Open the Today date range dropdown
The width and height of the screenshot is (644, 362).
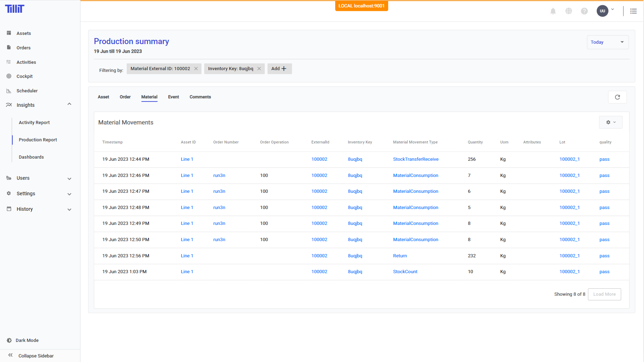(607, 42)
